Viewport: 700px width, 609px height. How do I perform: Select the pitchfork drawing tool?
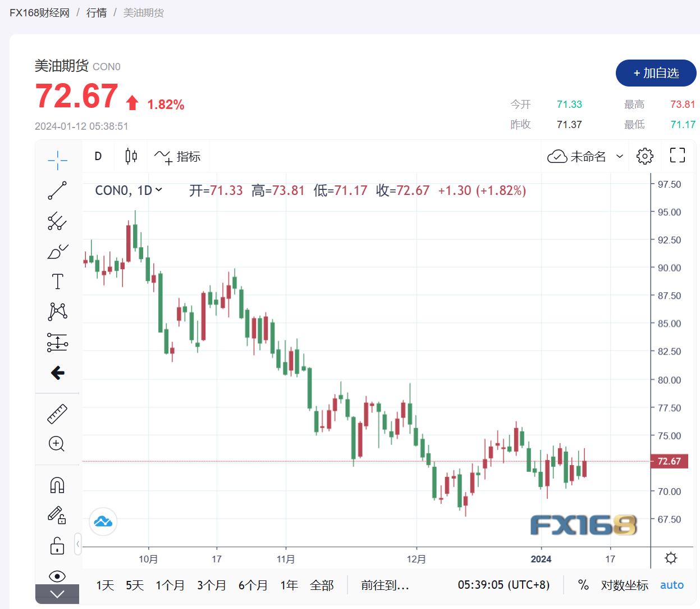(x=57, y=221)
